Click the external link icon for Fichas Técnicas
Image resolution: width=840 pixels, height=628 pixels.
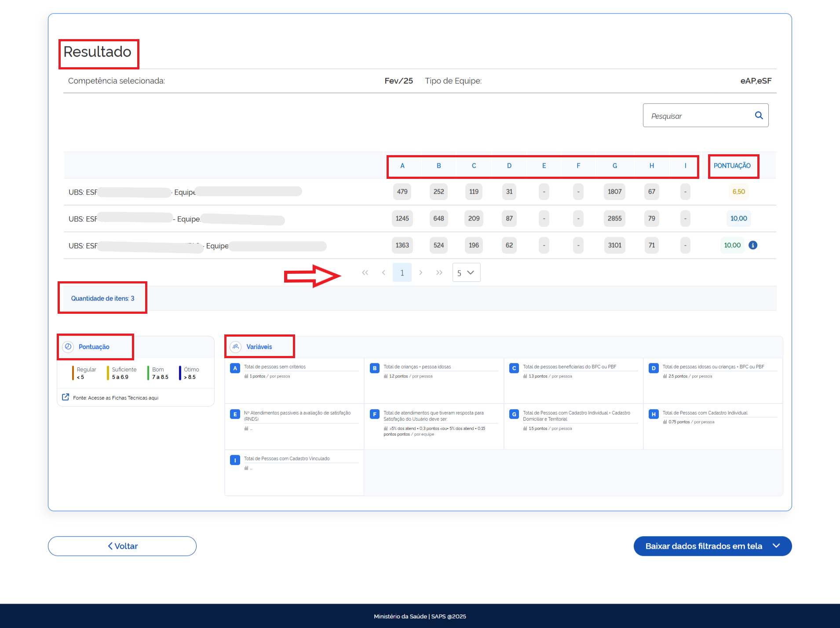click(x=66, y=397)
